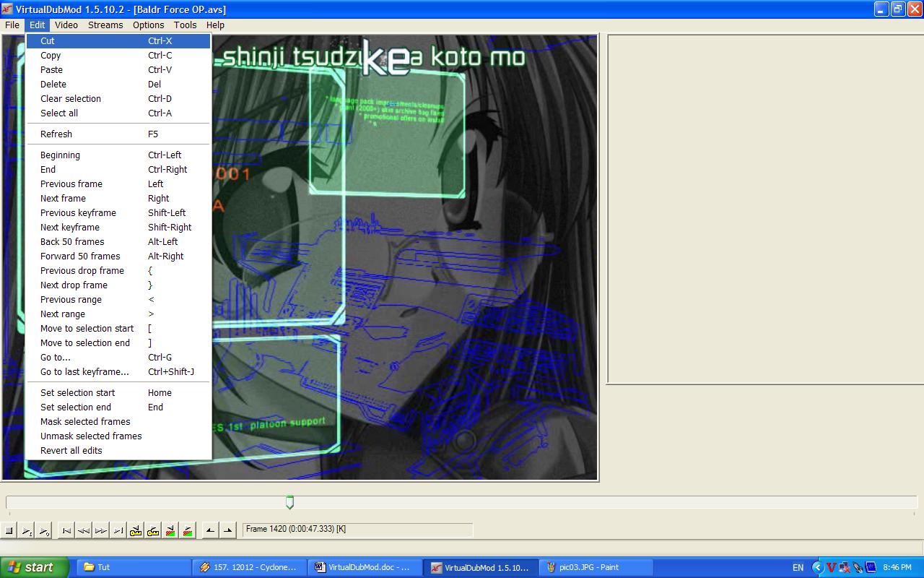
Task: Open the Help menu
Action: pyautogui.click(x=215, y=25)
